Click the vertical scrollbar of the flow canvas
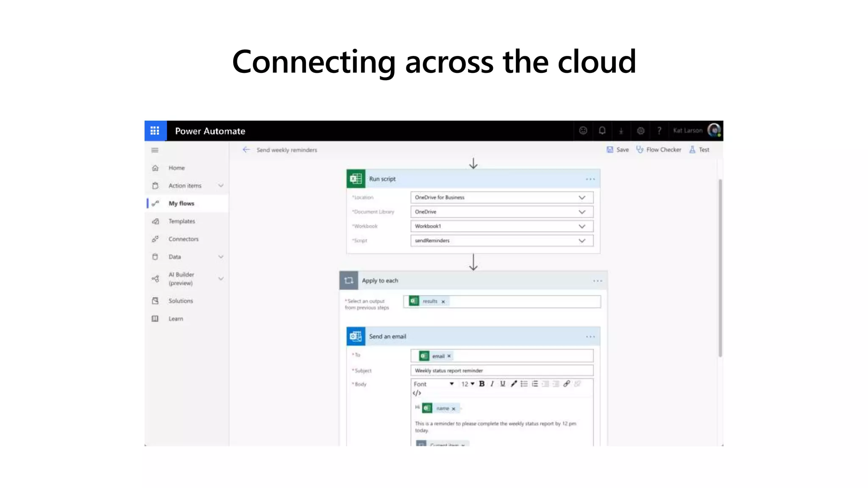 point(720,268)
